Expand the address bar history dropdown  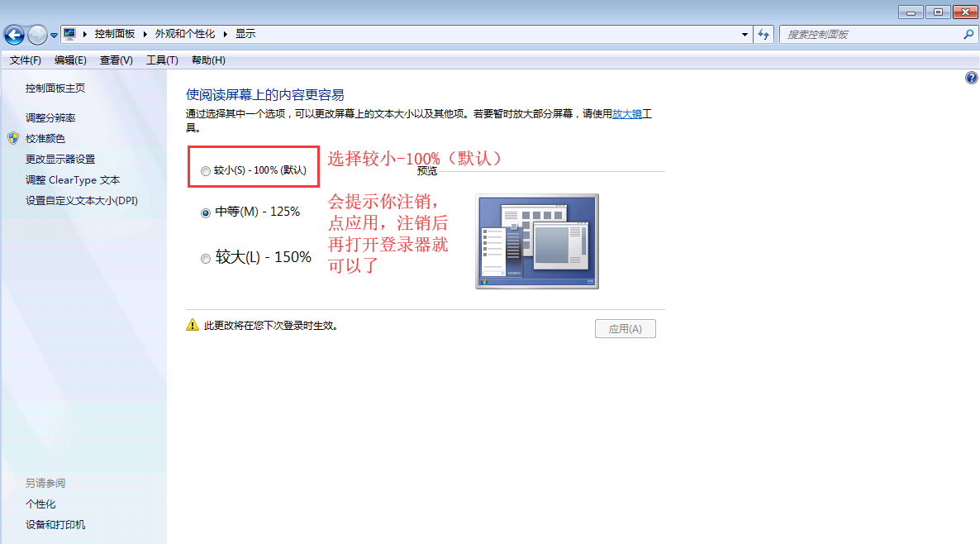745,35
